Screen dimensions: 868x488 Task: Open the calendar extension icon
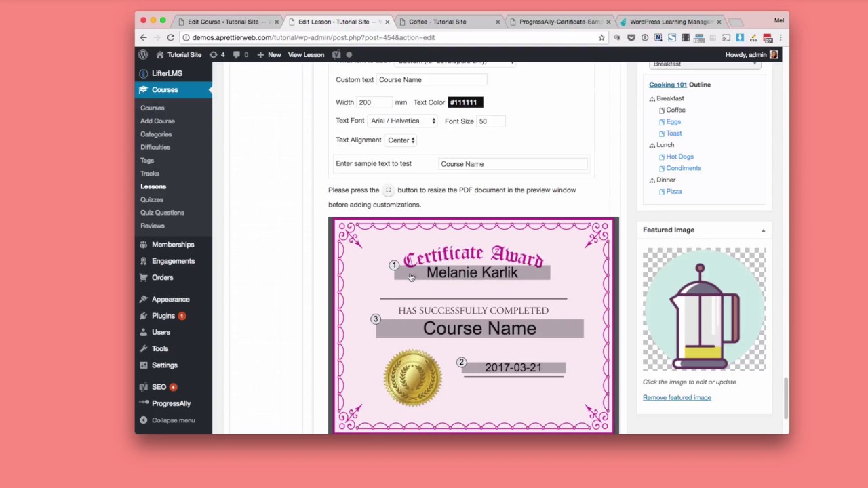[x=767, y=38]
